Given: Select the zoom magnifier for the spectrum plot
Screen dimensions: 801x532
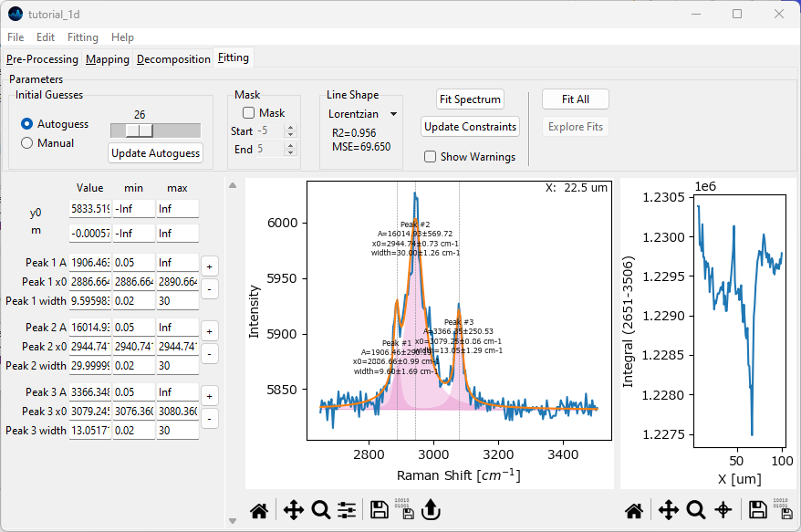Looking at the screenshot, I should 320,510.
